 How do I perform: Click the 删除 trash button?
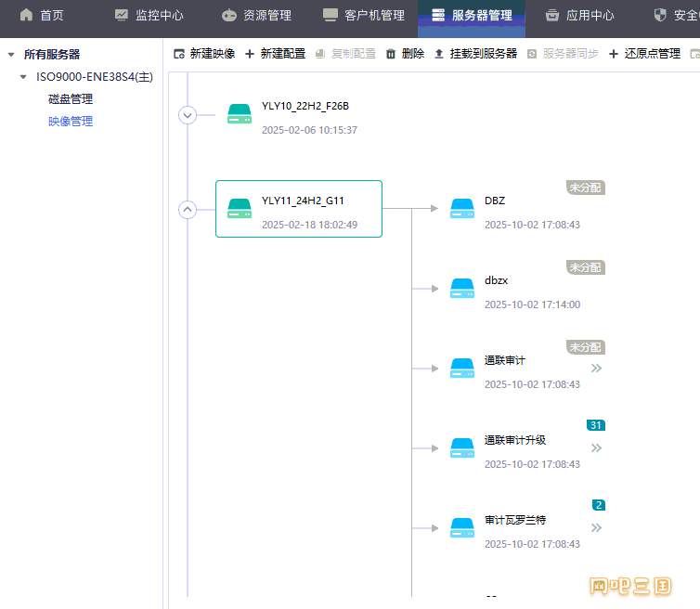coord(405,54)
